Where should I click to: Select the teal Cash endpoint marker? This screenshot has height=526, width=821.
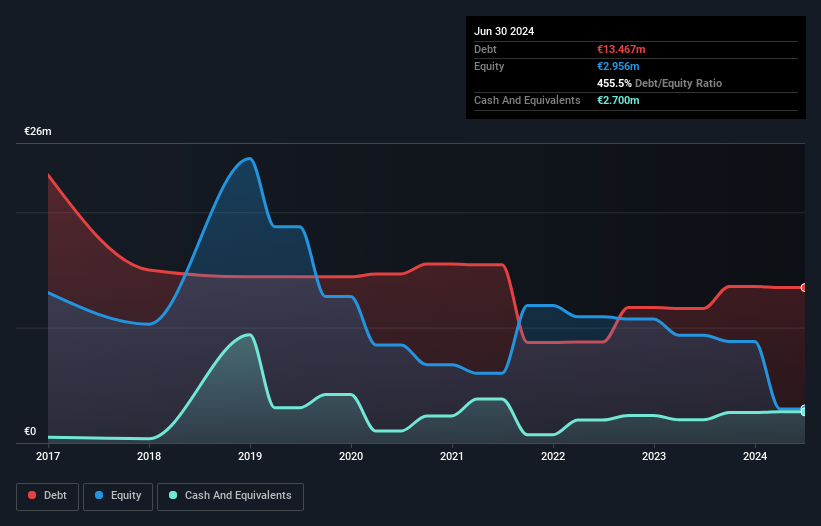pos(804,412)
